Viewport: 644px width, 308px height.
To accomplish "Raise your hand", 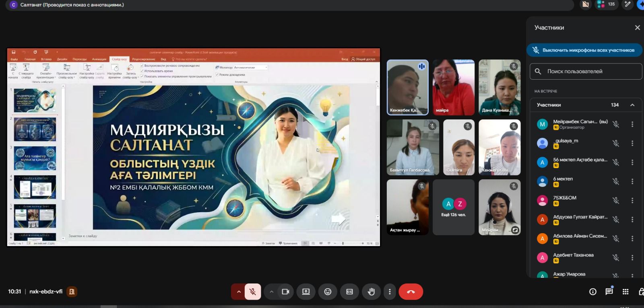I will [371, 292].
